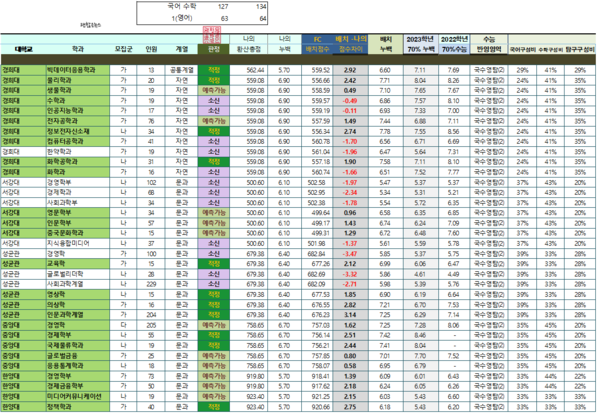Click the 적정 cell in 교육학 row
This screenshot has width=600, height=415.
(x=214, y=264)
